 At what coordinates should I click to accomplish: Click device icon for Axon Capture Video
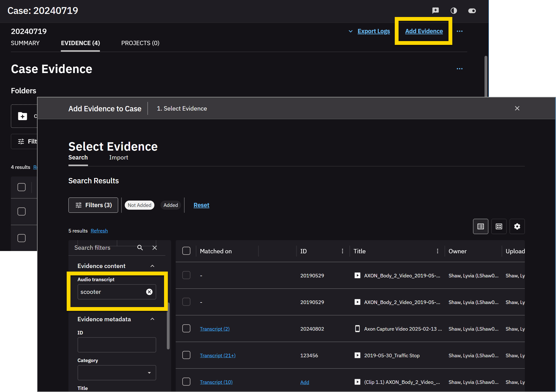[x=357, y=329]
